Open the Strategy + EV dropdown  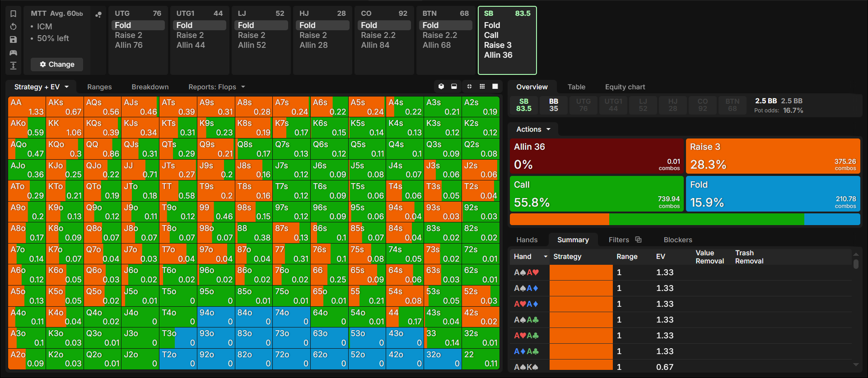(x=42, y=87)
